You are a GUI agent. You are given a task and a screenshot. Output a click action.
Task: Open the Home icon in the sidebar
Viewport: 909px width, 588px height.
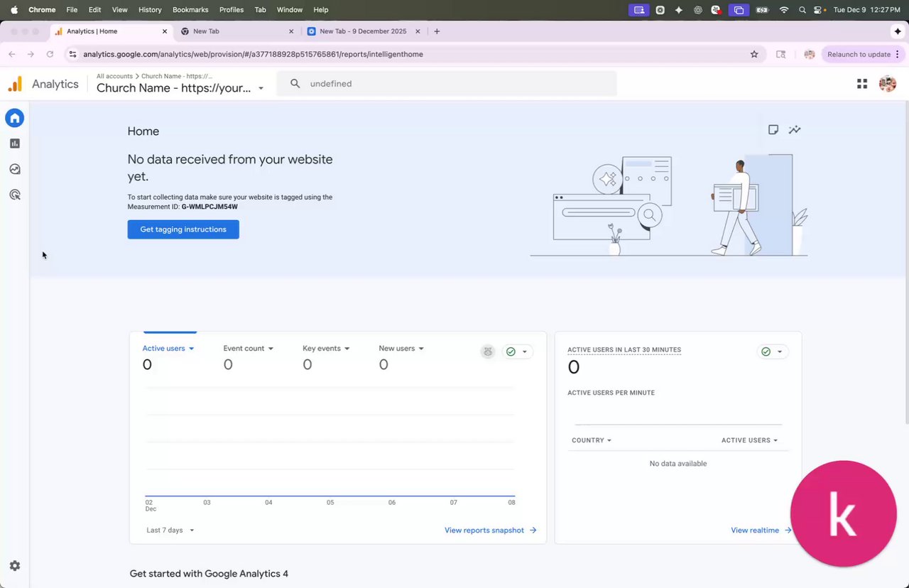tap(15, 118)
